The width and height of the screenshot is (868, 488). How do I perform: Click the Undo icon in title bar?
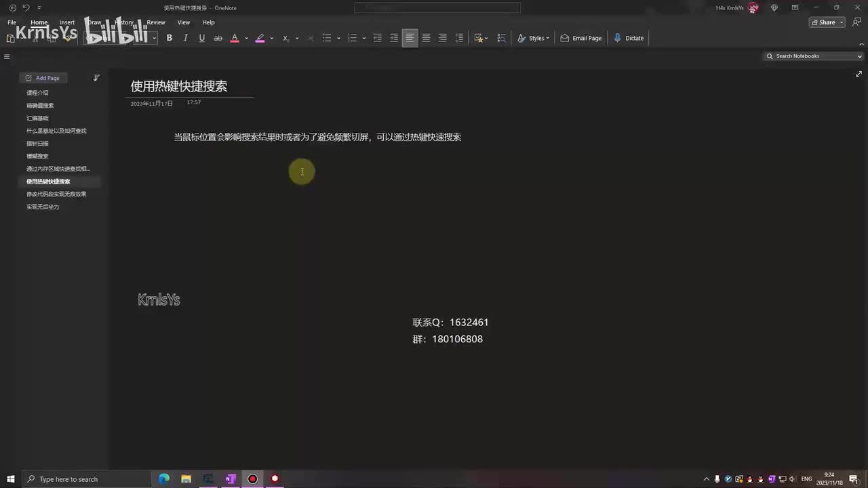click(26, 7)
